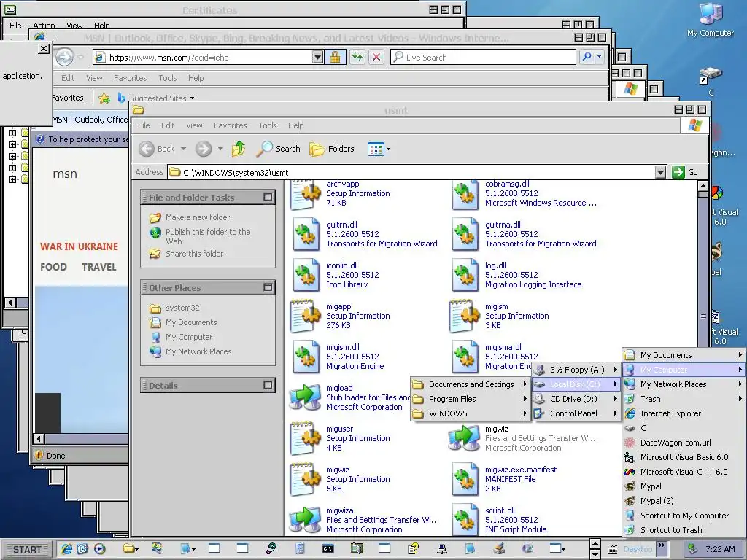Viewport: 747px width, 560px height.
Task: Click the Live Search box in IE window
Action: pos(483,58)
